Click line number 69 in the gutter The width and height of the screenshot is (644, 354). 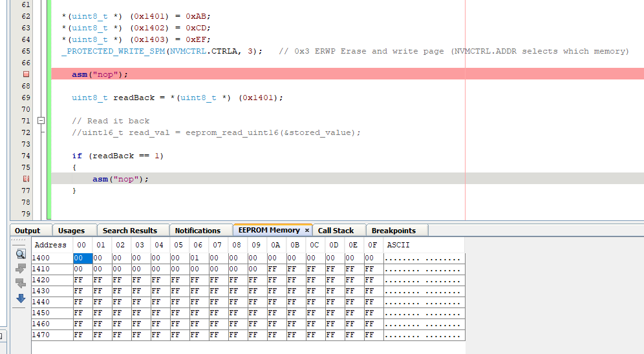[26, 98]
